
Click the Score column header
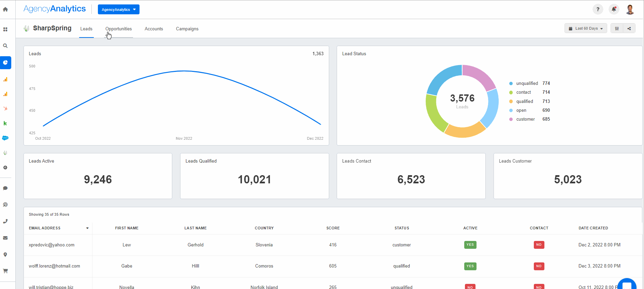point(333,228)
